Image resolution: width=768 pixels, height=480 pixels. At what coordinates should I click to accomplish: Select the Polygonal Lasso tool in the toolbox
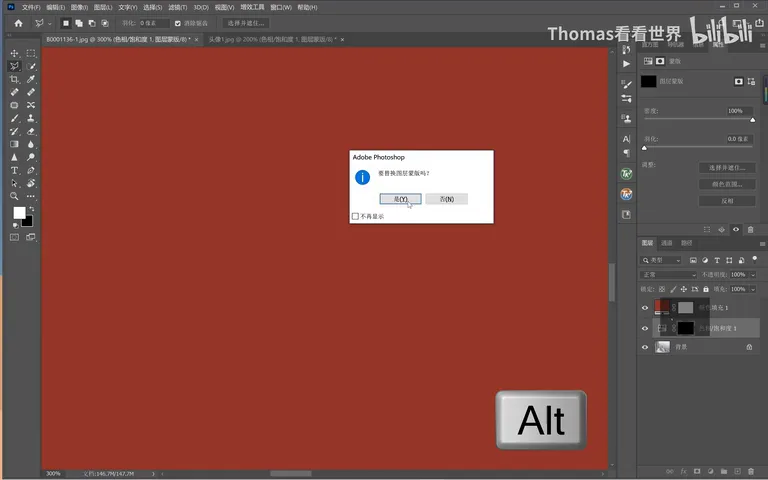click(14, 66)
